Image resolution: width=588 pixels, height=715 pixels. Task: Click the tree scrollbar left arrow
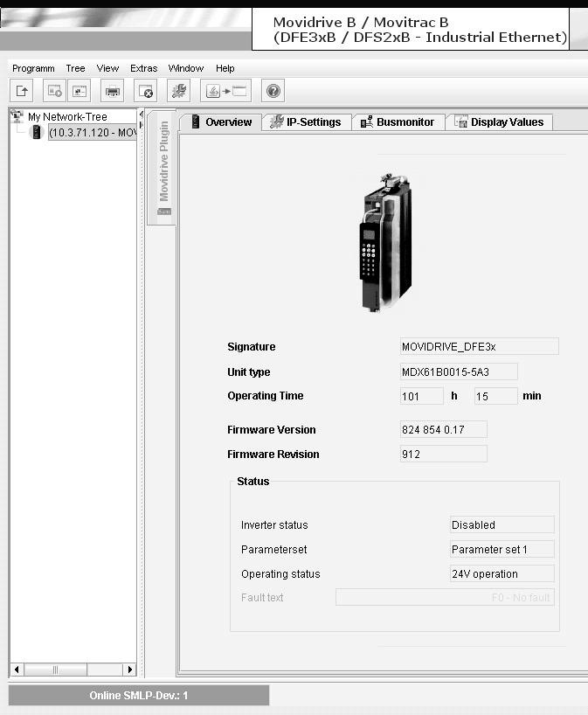[17, 670]
